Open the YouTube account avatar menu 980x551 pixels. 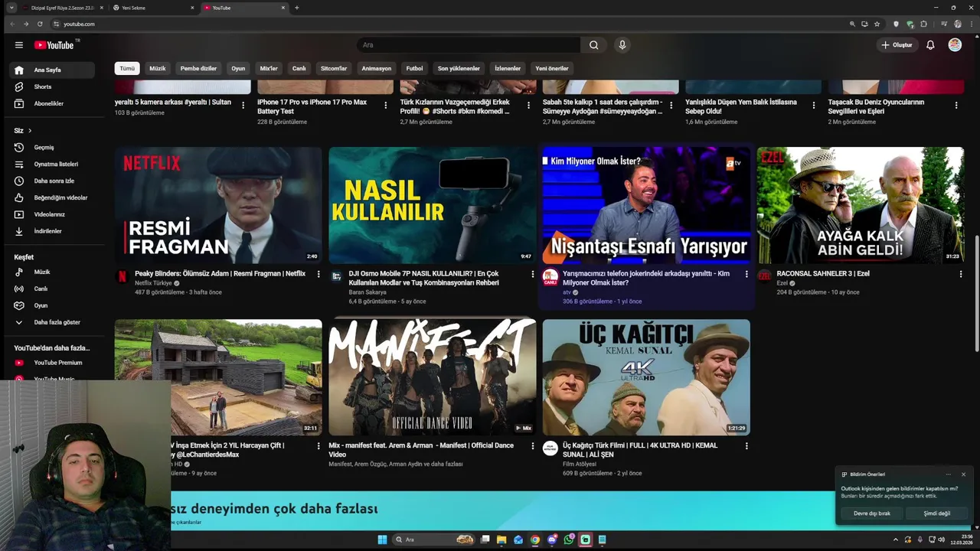point(955,45)
